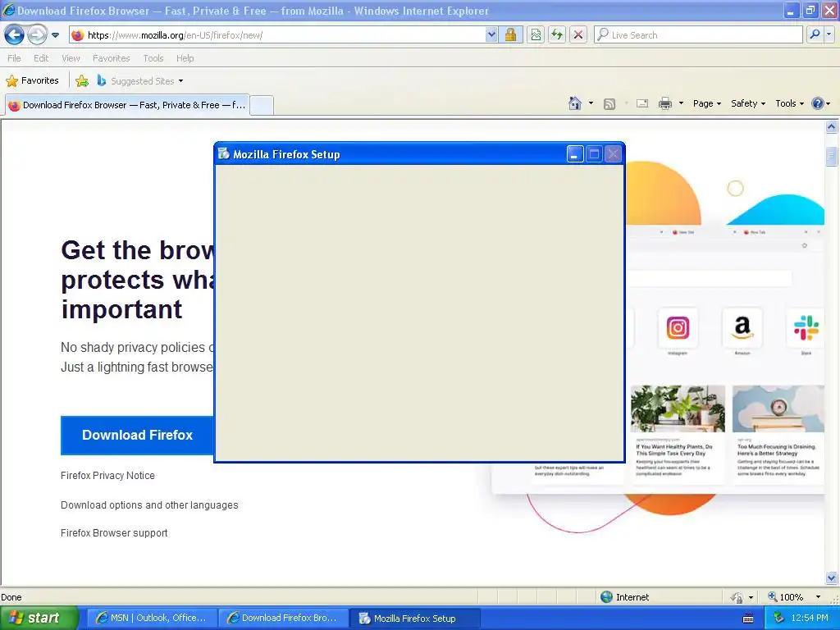Open the Firefox Browser support link
Image resolution: width=840 pixels, height=630 pixels.
(114, 533)
